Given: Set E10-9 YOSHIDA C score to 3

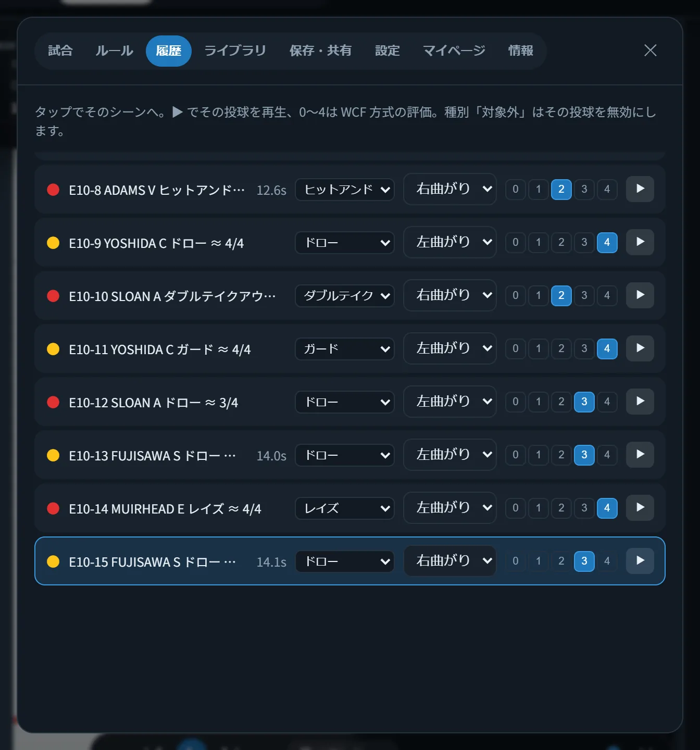Looking at the screenshot, I should coord(584,242).
